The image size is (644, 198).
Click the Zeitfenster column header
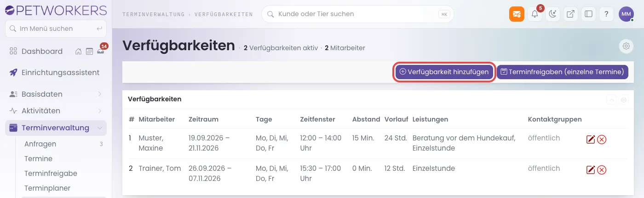coord(318,119)
